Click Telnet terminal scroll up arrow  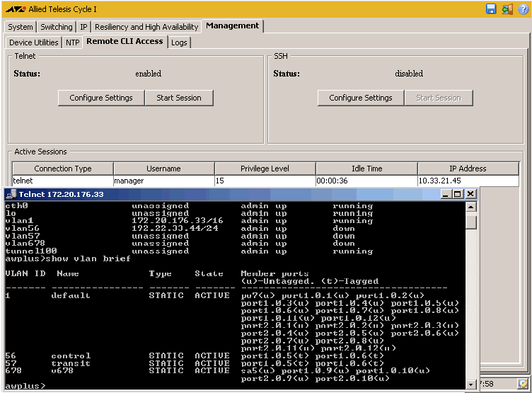471,207
